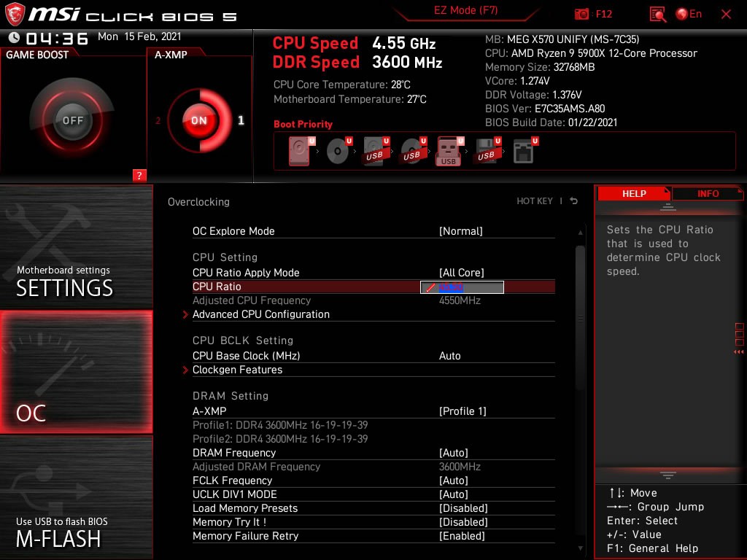
Task: Click the A-XMP label tab
Action: (171, 55)
